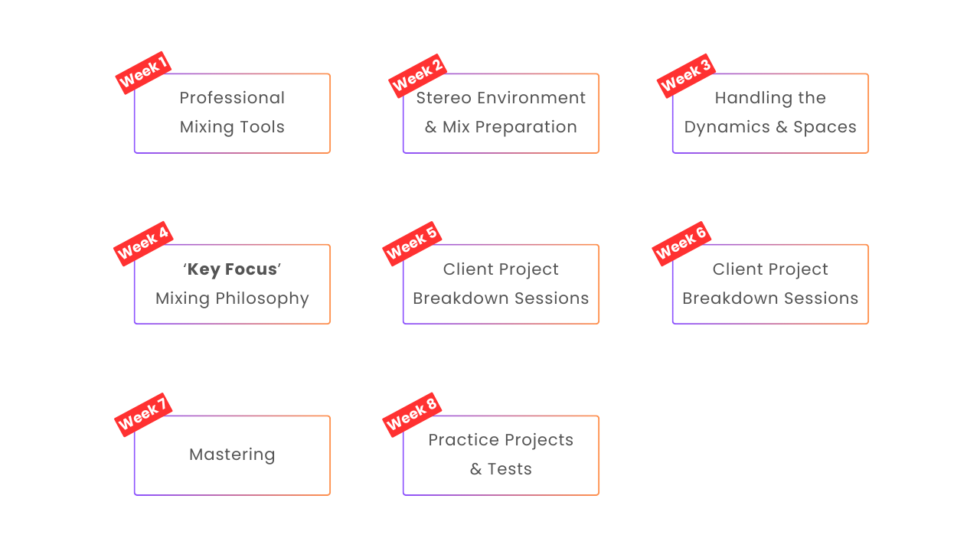Image resolution: width=980 pixels, height=551 pixels.
Task: Click the red Week 4 badge
Action: point(142,243)
